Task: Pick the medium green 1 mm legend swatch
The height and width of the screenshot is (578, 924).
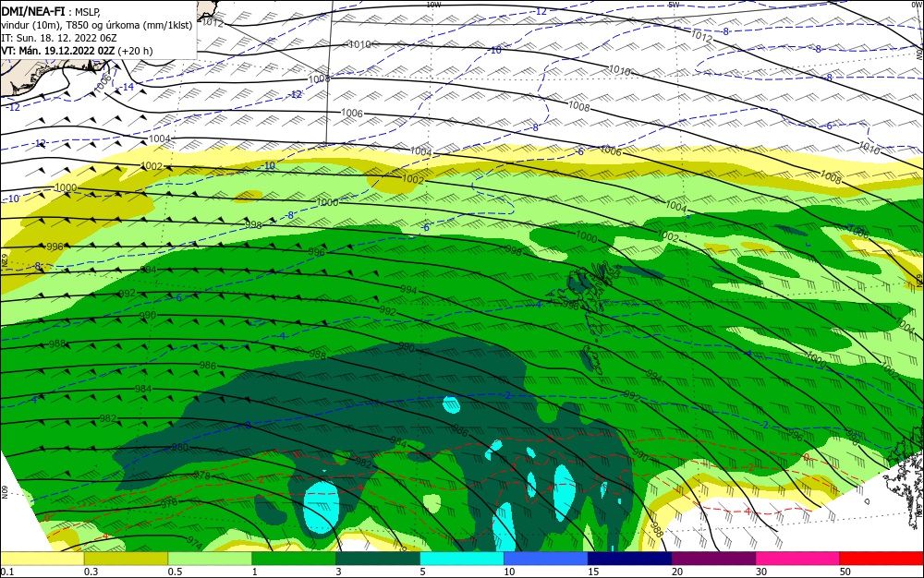Action: (x=294, y=559)
